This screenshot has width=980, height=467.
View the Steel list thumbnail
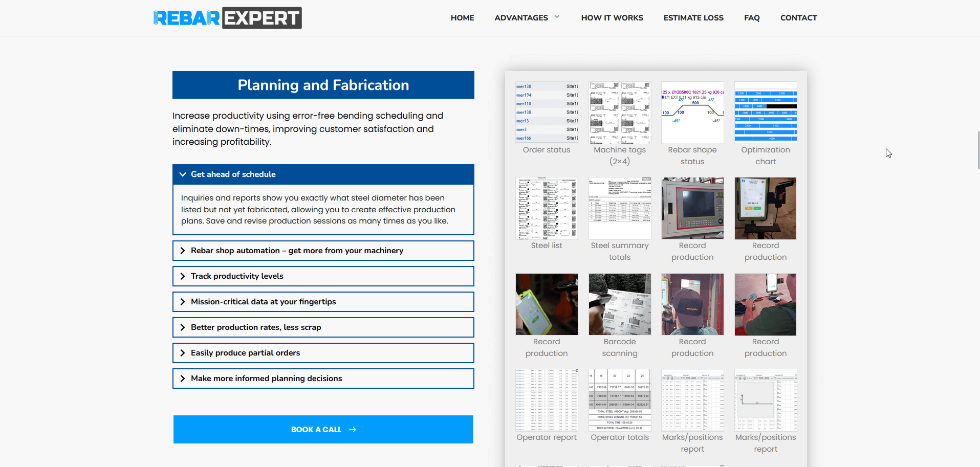coord(547,209)
